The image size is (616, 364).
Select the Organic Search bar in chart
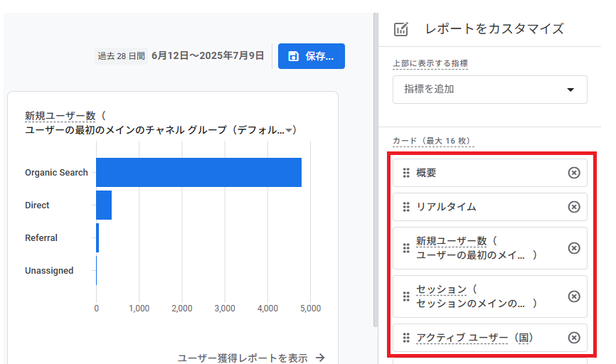(x=198, y=172)
